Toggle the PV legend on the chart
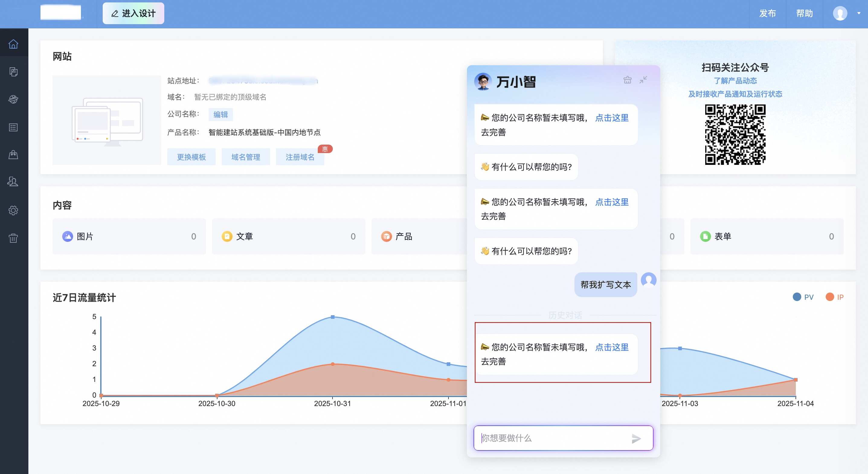 click(803, 297)
